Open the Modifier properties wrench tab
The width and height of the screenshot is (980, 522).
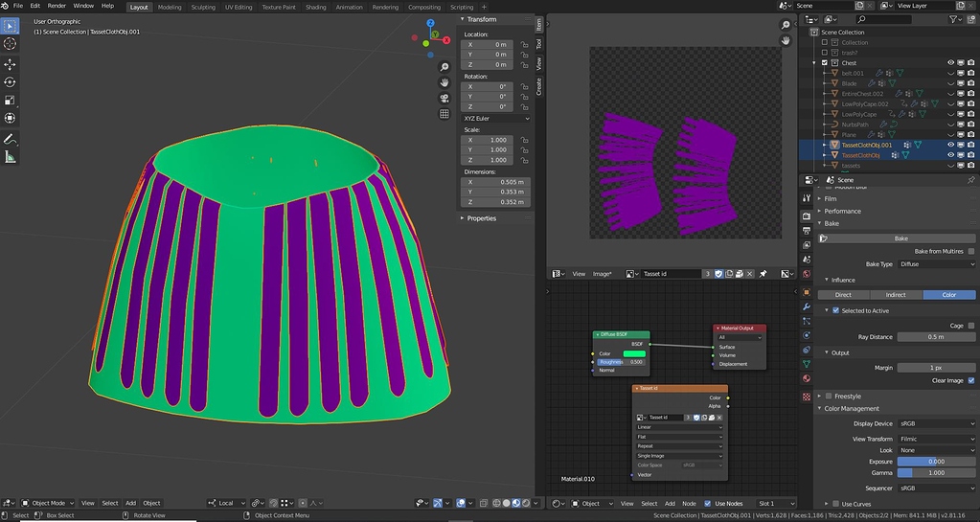coord(807,306)
